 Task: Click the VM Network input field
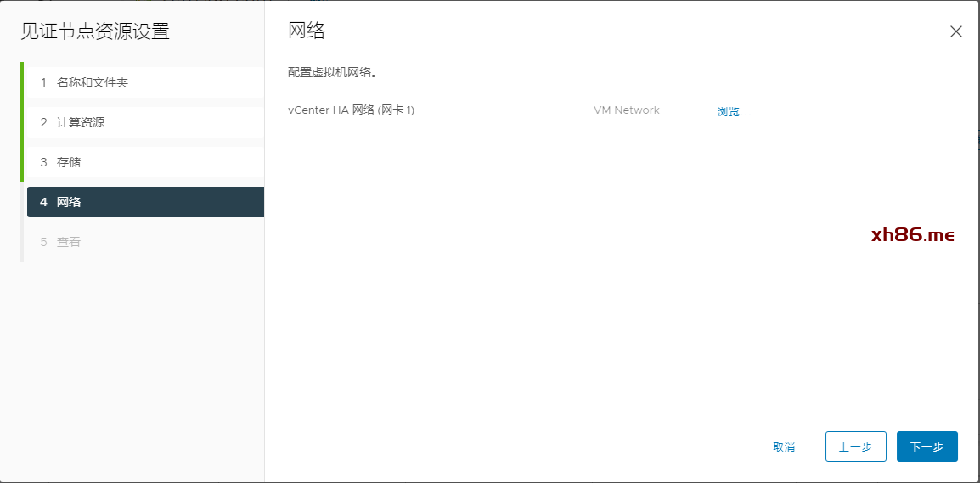point(644,110)
